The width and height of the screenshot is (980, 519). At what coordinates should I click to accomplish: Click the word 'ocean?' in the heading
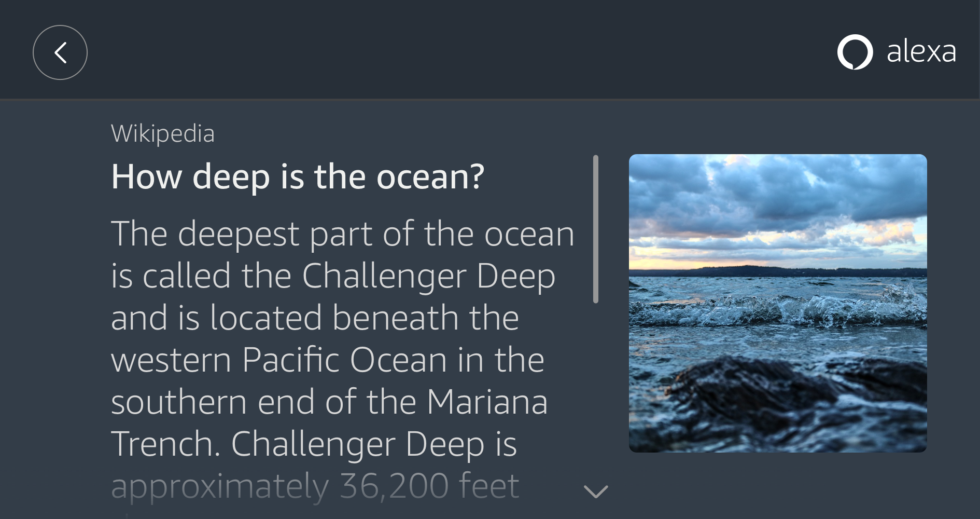(x=430, y=177)
